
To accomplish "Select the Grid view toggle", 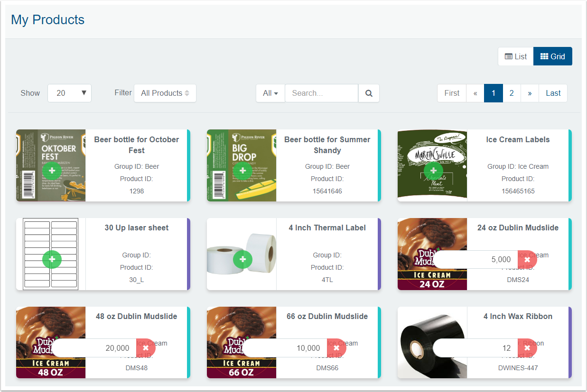I will (x=552, y=56).
